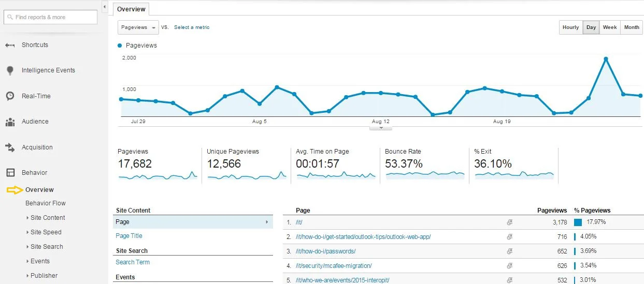The width and height of the screenshot is (644, 284).
Task: Open the /it/security/mcafee-migration/ page link
Action: (334, 266)
